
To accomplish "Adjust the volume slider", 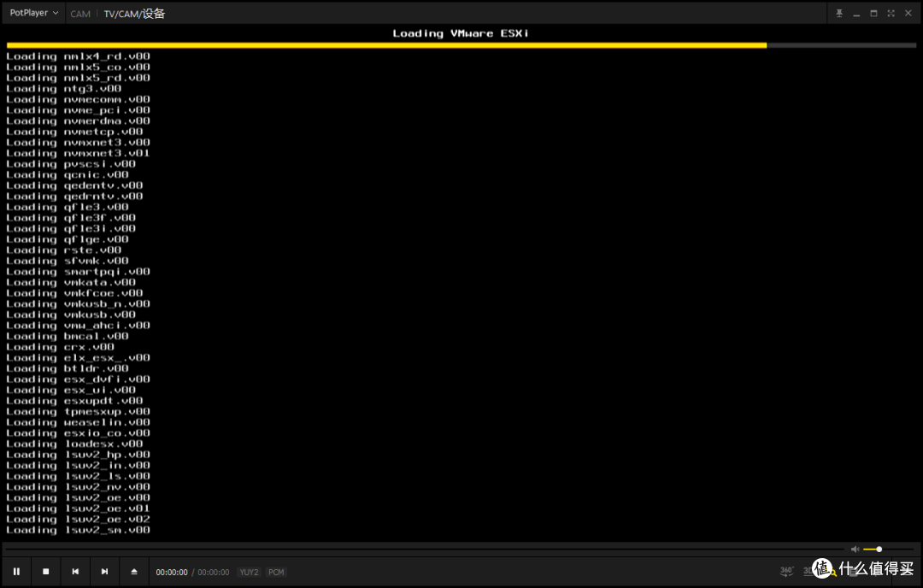I will click(x=889, y=549).
